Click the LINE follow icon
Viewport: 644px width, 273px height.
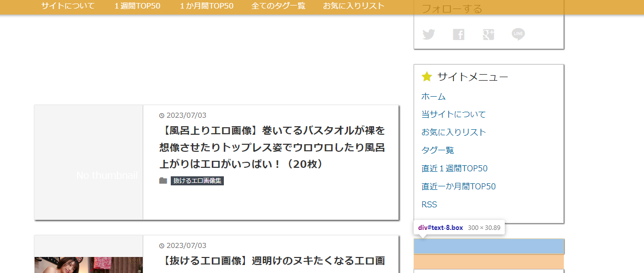click(518, 34)
